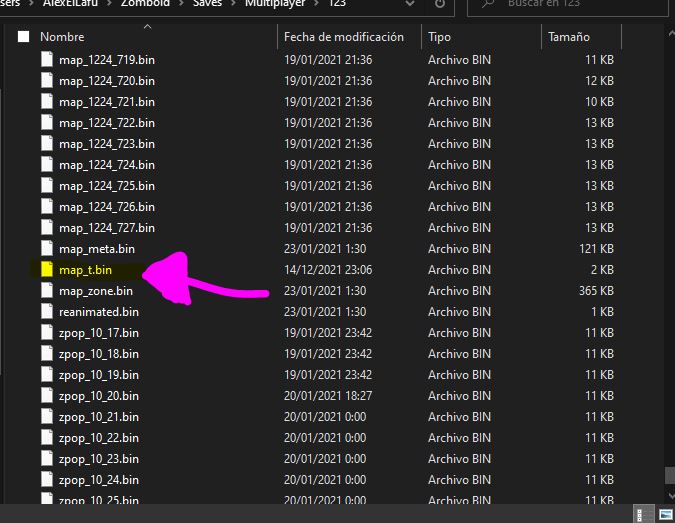Select the file icon of map_1224_719.bin
The width and height of the screenshot is (675, 523).
47,59
